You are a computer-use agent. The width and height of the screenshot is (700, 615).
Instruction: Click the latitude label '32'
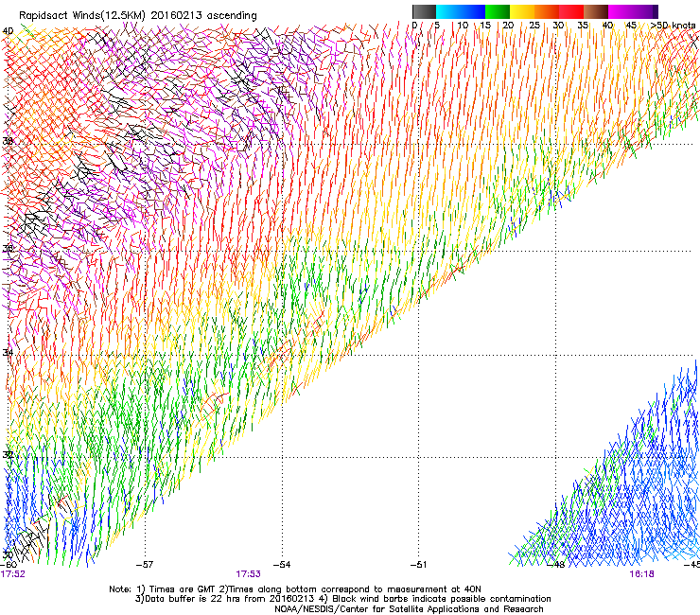pos(8,455)
